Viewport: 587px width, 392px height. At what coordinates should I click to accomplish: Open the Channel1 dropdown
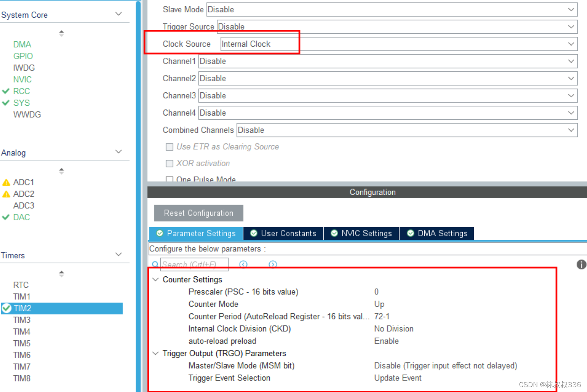[388, 61]
